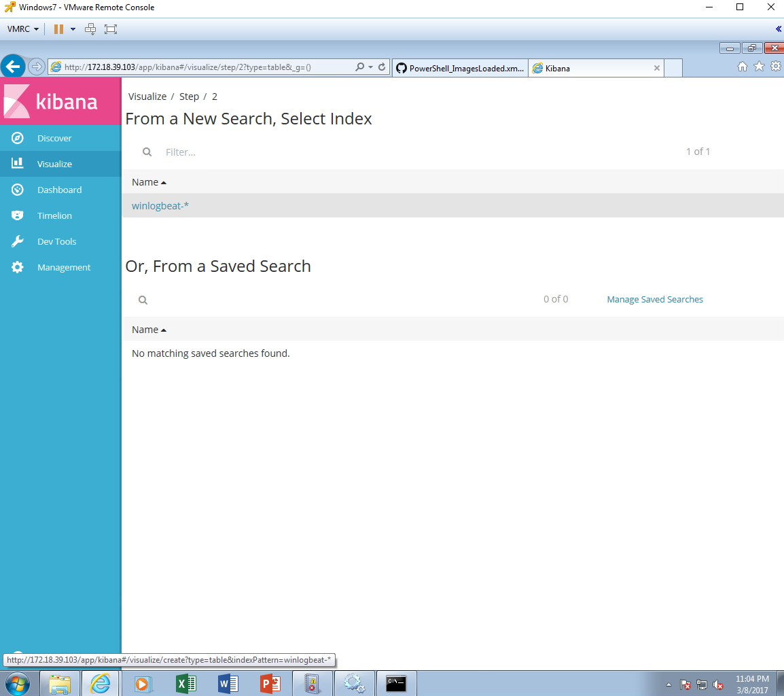Refresh the page with reload icon
This screenshot has width=784, height=696.
click(382, 67)
